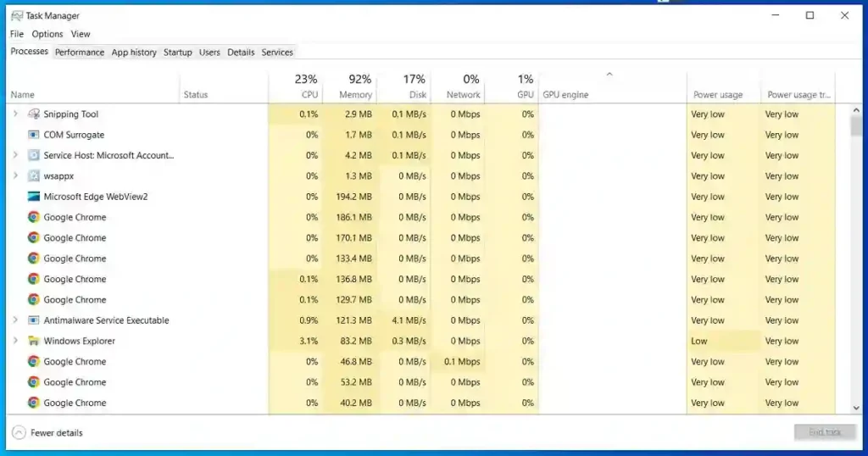This screenshot has width=868, height=456.
Task: Expand the Antimalware Service Executable group
Action: [x=15, y=320]
